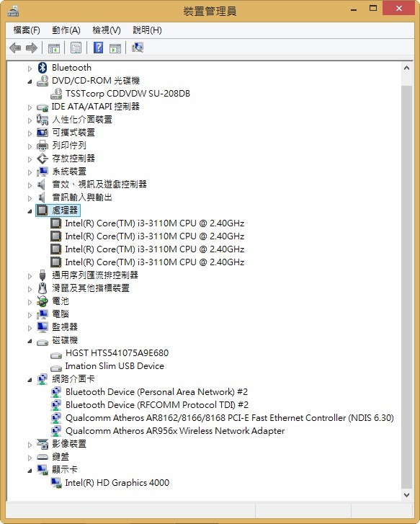Expand the Bluetooth category
The width and height of the screenshot is (420, 524).
30,68
